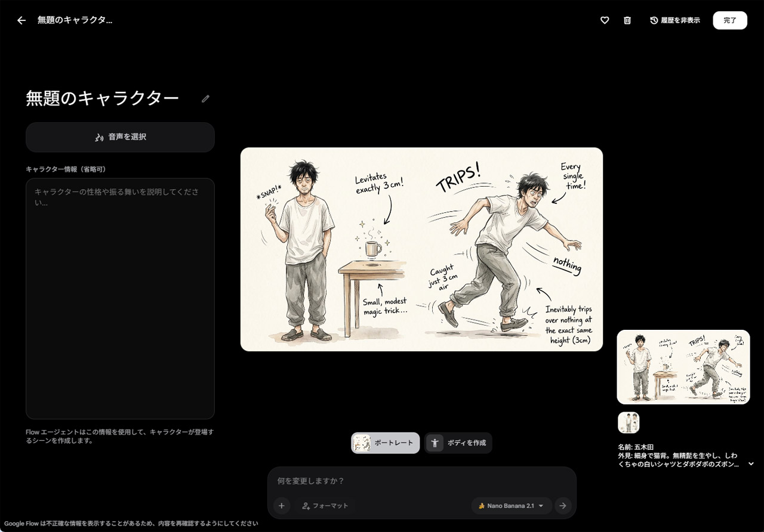Select the small thumbnail below the history image

629,422
